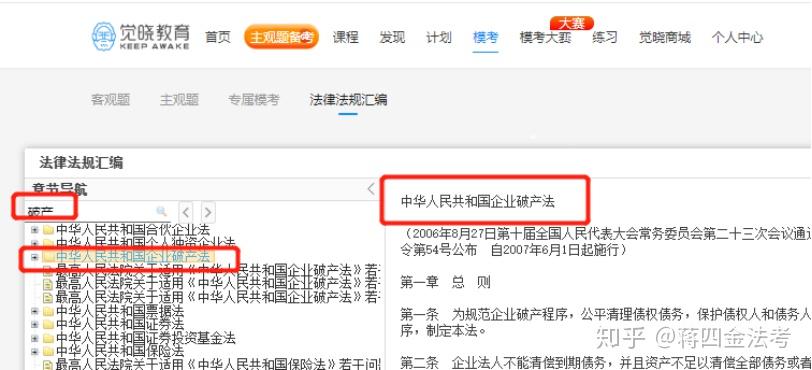Switch to the 主观题 tab
The width and height of the screenshot is (812, 370).
[179, 99]
